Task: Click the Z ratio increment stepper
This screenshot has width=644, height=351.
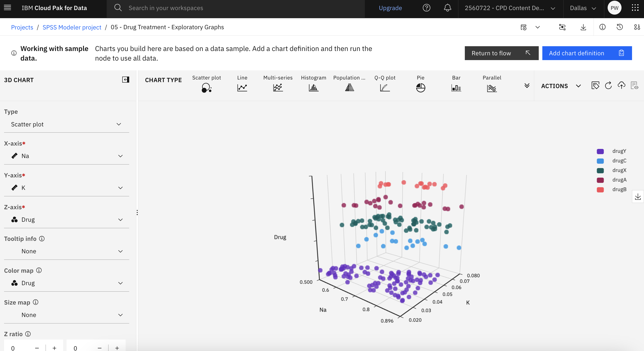Action: click(x=54, y=348)
